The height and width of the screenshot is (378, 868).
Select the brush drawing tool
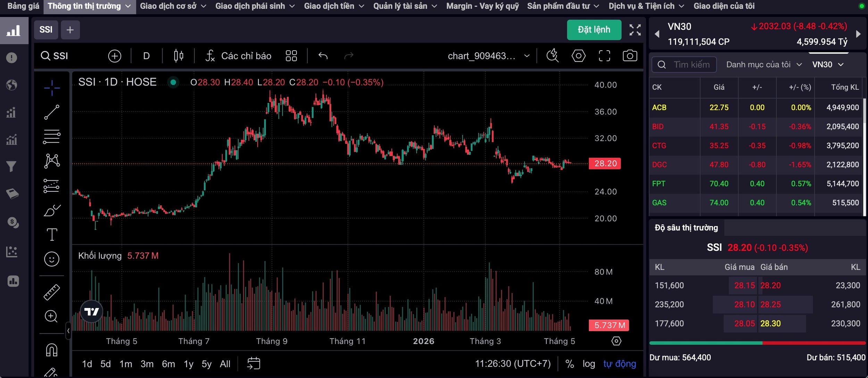pyautogui.click(x=52, y=210)
